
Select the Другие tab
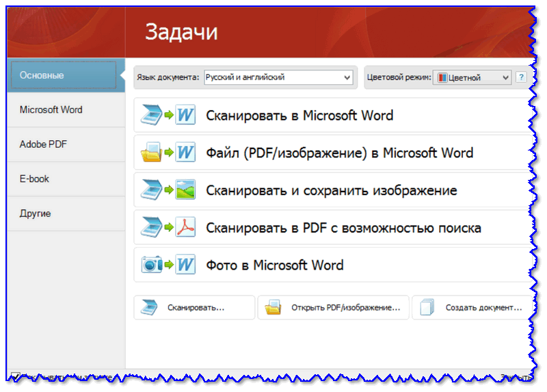[x=66, y=213]
